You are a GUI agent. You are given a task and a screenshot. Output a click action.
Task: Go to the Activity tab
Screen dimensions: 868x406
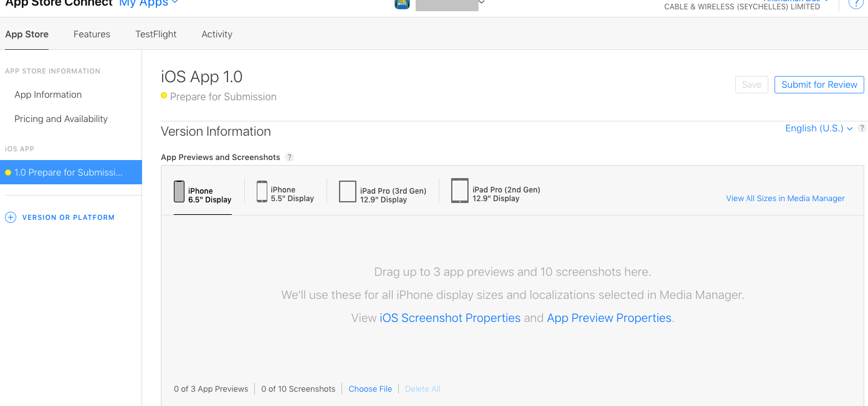pos(217,34)
